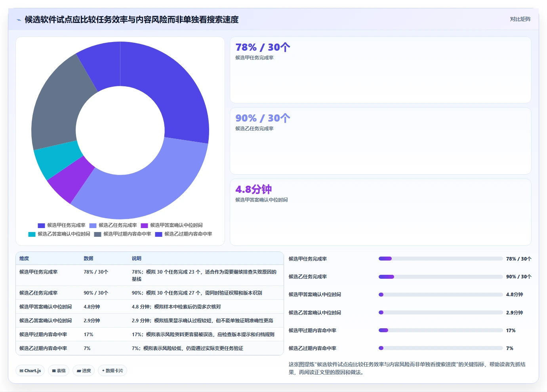Click the 候选乙任务完成率 table row label
Screen dimensions: 547x392
38,293
